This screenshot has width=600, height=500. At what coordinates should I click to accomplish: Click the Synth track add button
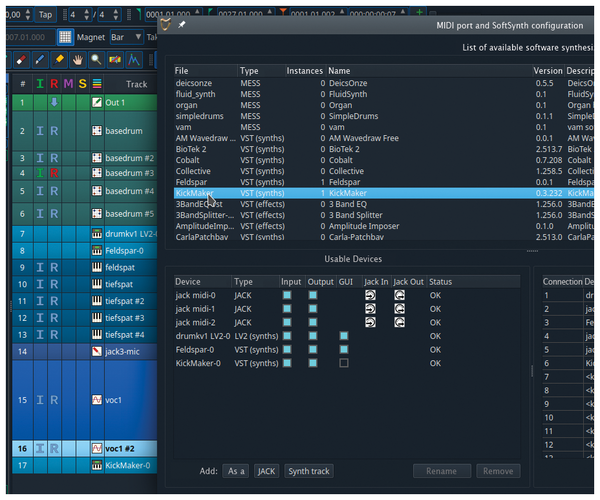pyautogui.click(x=309, y=471)
